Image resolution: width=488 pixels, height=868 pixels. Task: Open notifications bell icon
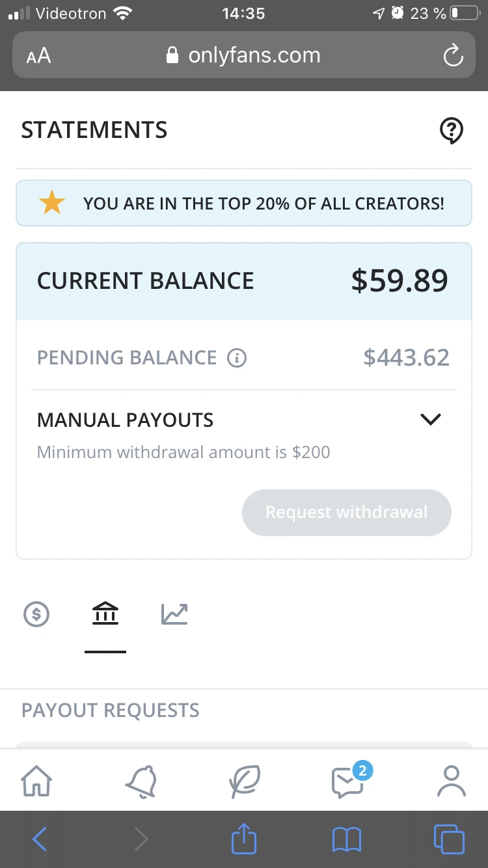tap(141, 780)
